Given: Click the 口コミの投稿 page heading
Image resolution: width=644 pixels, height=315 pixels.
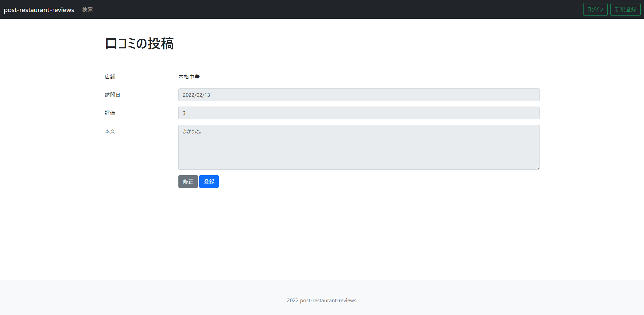Looking at the screenshot, I should [x=139, y=44].
